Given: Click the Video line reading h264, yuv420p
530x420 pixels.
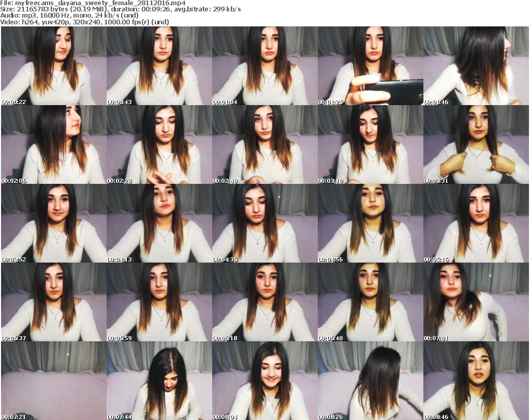Looking at the screenshot, I should (x=84, y=22).
